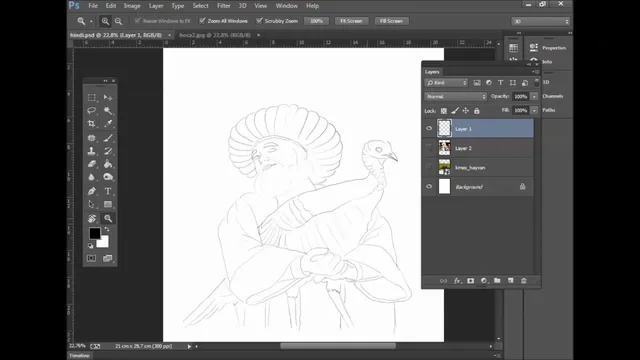Select the Rectangle shape tool

click(108, 204)
